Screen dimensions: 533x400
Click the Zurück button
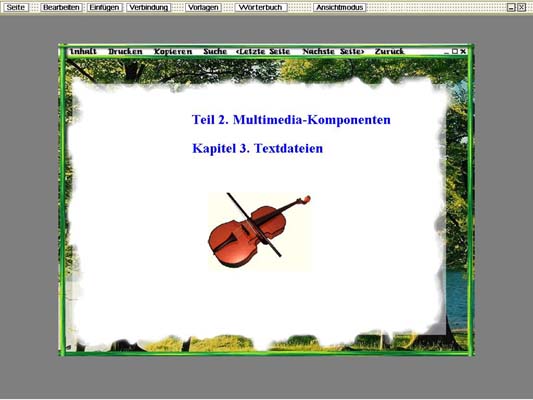click(390, 51)
